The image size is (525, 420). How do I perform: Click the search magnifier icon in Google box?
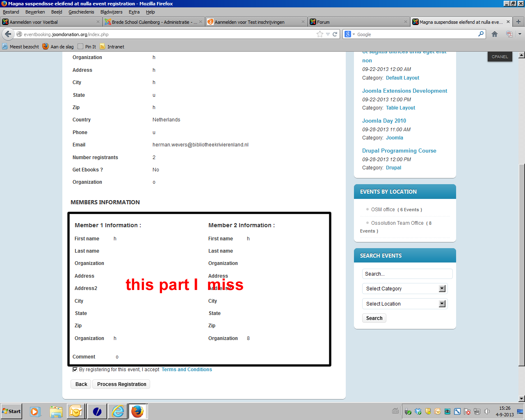pyautogui.click(x=481, y=34)
